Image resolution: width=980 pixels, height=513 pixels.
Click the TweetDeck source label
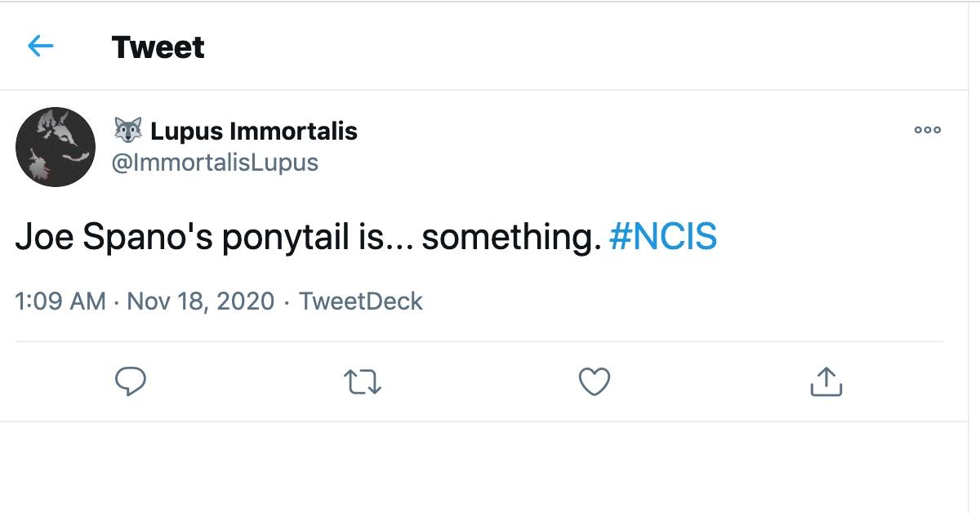click(361, 301)
